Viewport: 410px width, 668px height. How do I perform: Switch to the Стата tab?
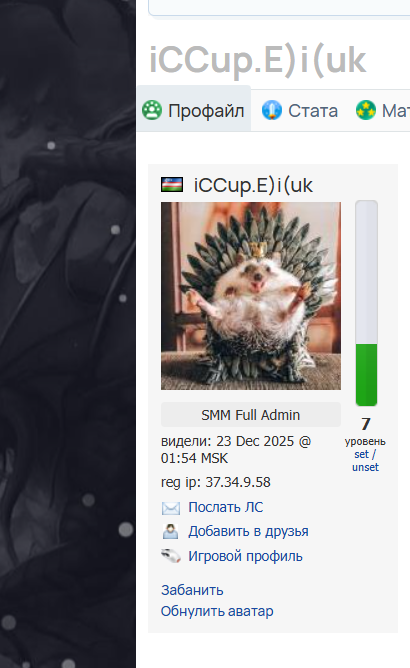pyautogui.click(x=300, y=110)
